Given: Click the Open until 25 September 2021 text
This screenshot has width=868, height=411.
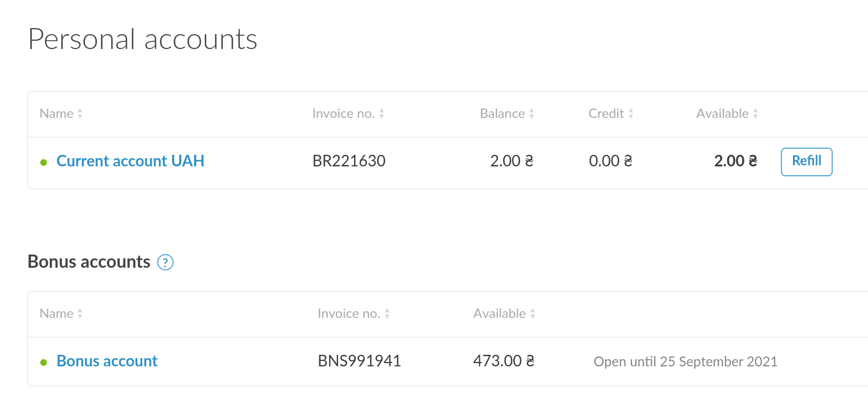Looking at the screenshot, I should [685, 361].
